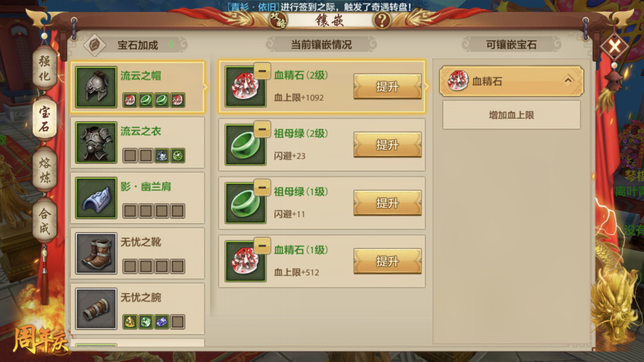Switch to the 强化 side tab
Screen dimensions: 644x362
click(x=44, y=68)
